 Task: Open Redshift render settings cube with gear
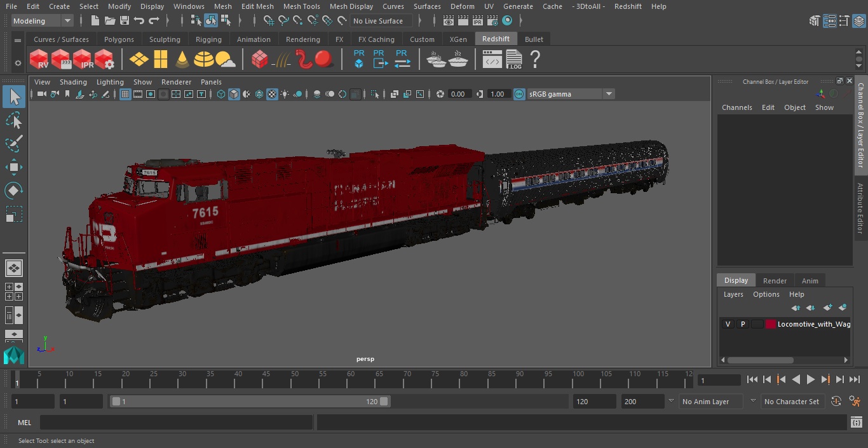[104, 60]
